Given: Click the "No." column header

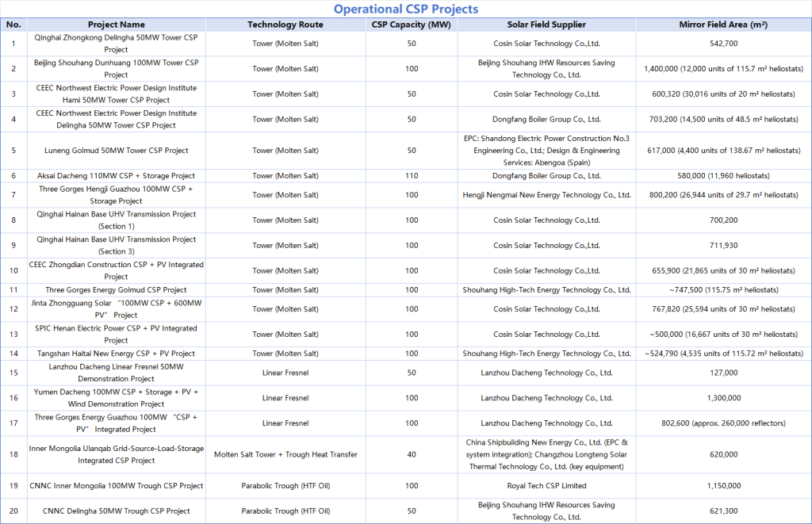Looking at the screenshot, I should (13, 25).
